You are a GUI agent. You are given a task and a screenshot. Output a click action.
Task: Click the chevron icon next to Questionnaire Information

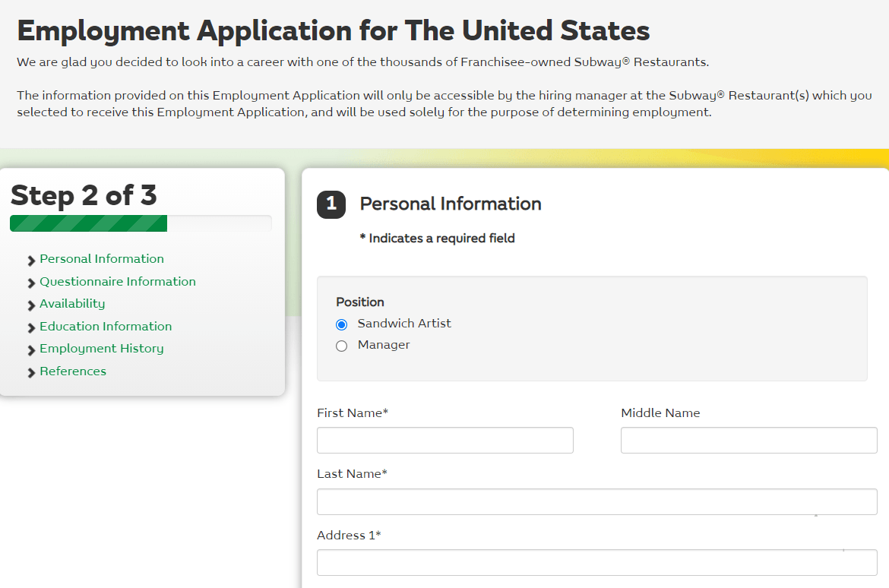[30, 282]
